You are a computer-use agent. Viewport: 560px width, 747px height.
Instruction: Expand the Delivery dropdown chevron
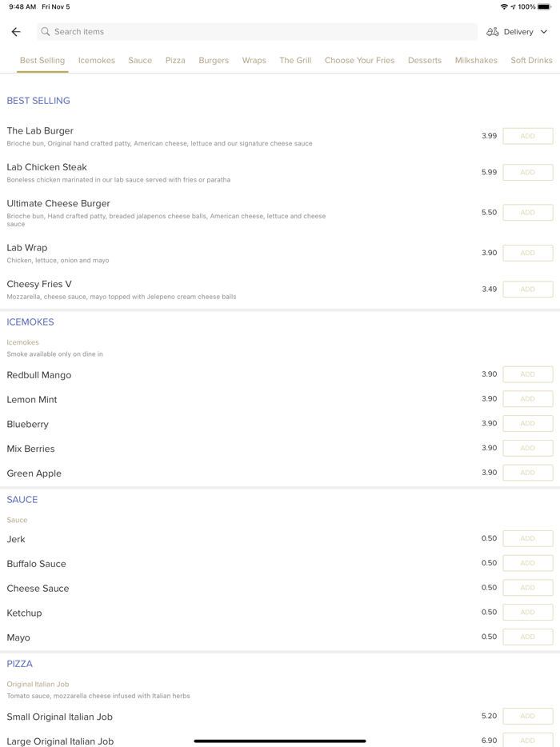544,32
